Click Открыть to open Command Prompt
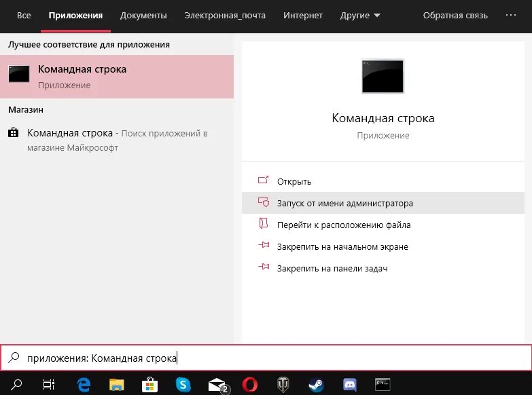The width and height of the screenshot is (532, 395). (x=383, y=181)
